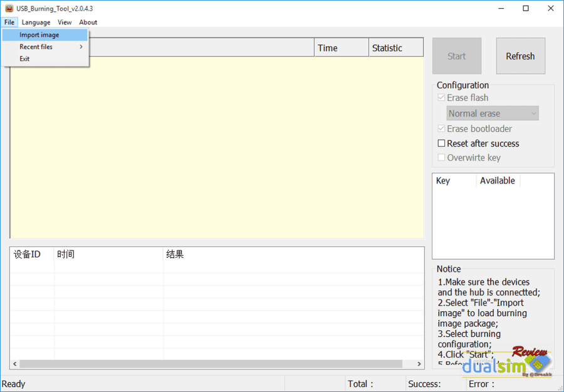Screen dimensions: 564x392
Task: Open the Normal erase dropdown
Action: [493, 113]
